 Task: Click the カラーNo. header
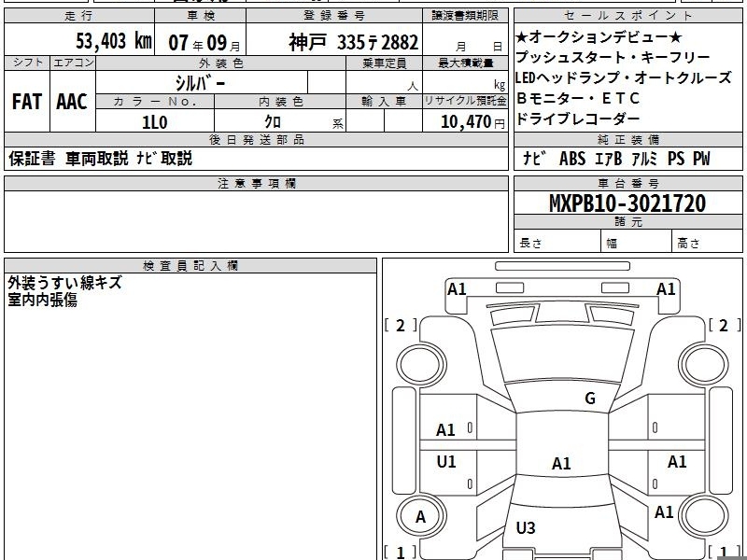pos(155,102)
